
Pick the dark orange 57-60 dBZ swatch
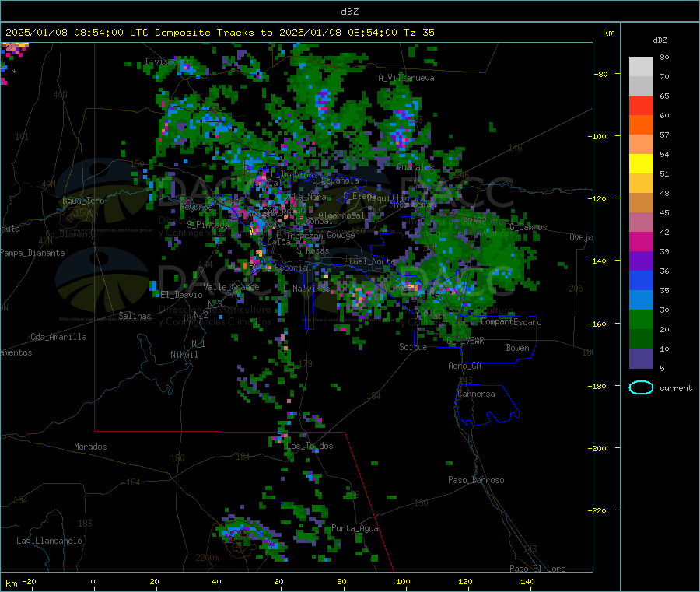pyautogui.click(x=641, y=125)
